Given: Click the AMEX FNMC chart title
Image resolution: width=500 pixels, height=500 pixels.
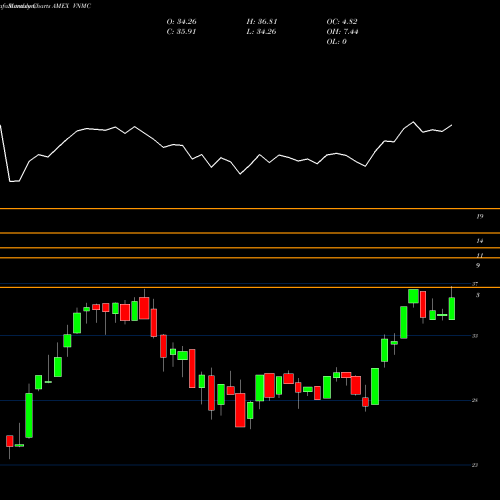Looking at the screenshot, I should coord(71,6).
